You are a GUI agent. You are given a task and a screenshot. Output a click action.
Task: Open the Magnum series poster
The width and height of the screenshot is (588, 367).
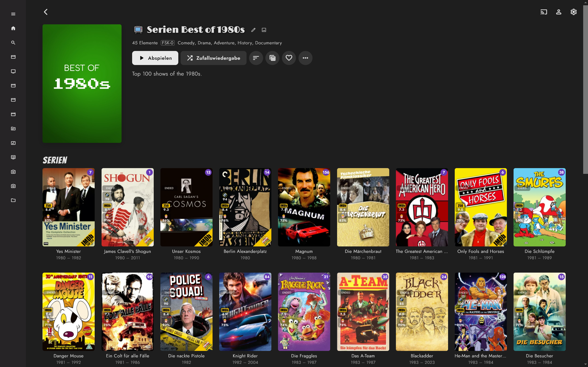[x=304, y=207]
